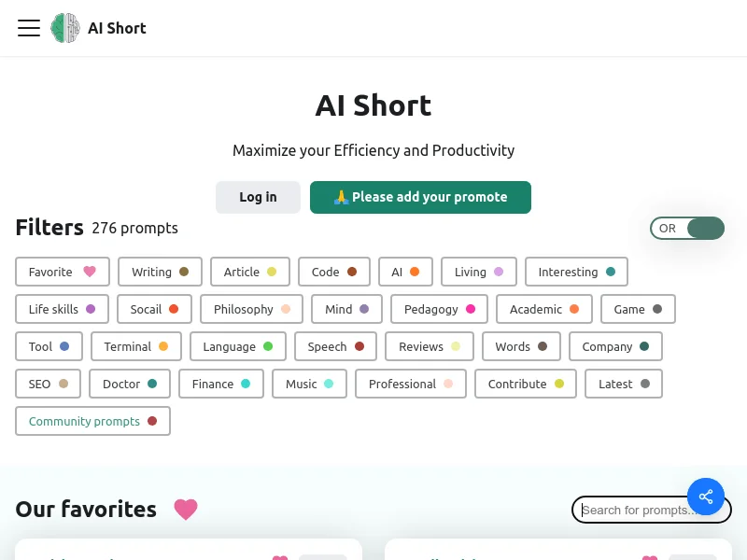The width and height of the screenshot is (747, 560).
Task: Select the Writing filter tag
Action: click(x=160, y=272)
